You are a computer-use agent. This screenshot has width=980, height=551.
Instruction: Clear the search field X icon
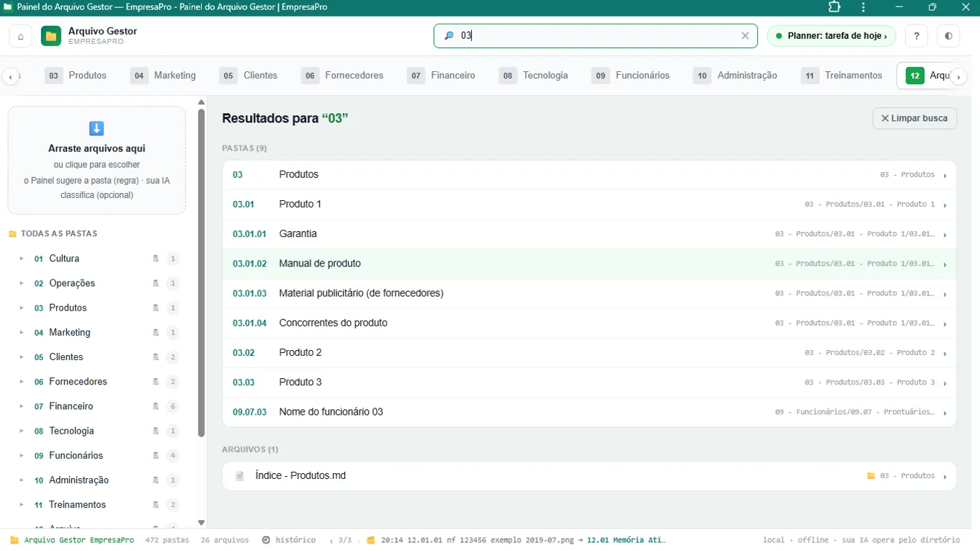point(745,36)
